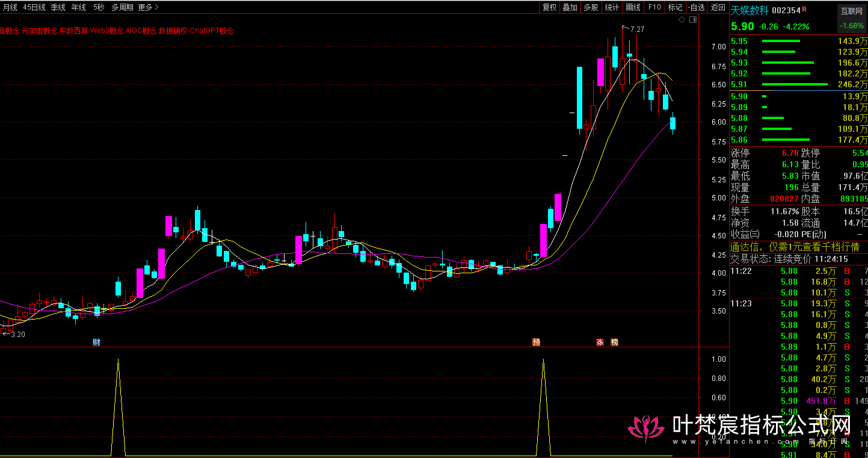Click the 40.2万 trade at 5.88
868x458 pixels.
(x=823, y=379)
